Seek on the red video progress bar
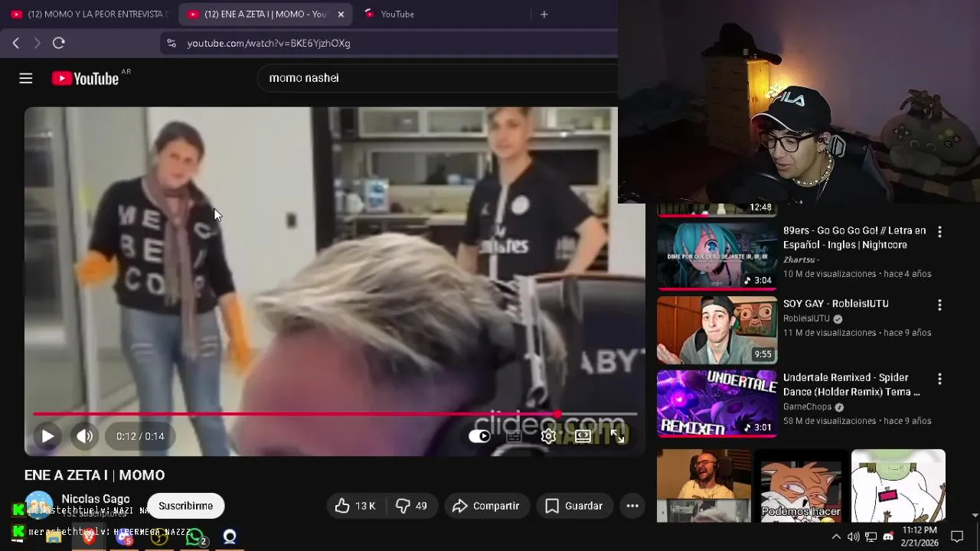 [x=335, y=414]
